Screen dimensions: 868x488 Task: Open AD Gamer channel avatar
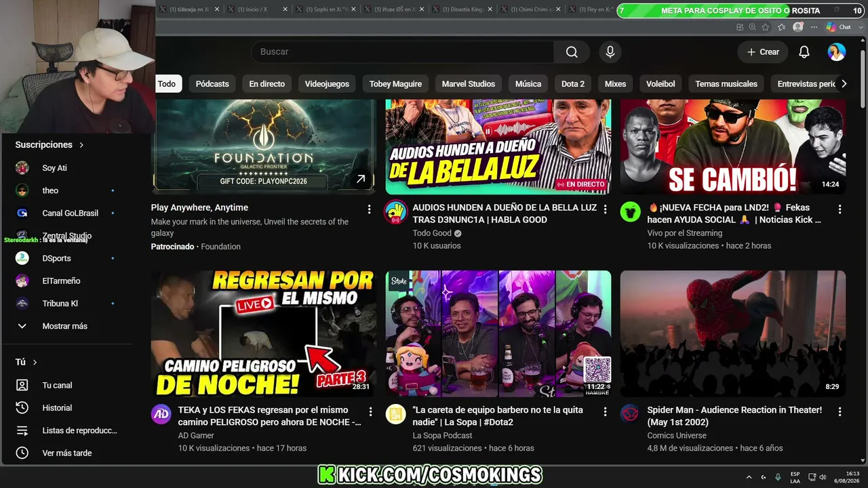click(161, 414)
